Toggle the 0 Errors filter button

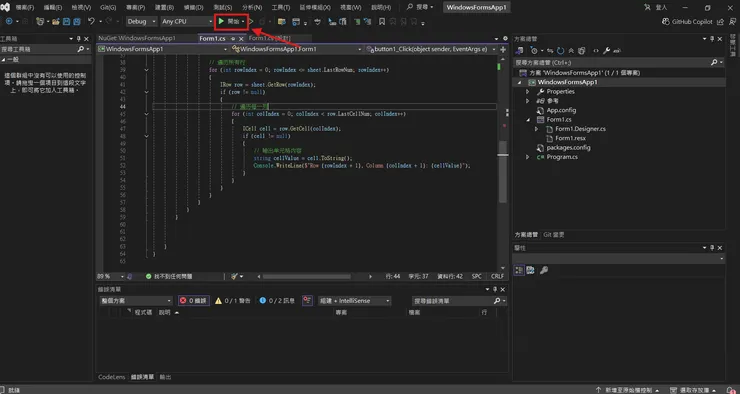pos(193,301)
